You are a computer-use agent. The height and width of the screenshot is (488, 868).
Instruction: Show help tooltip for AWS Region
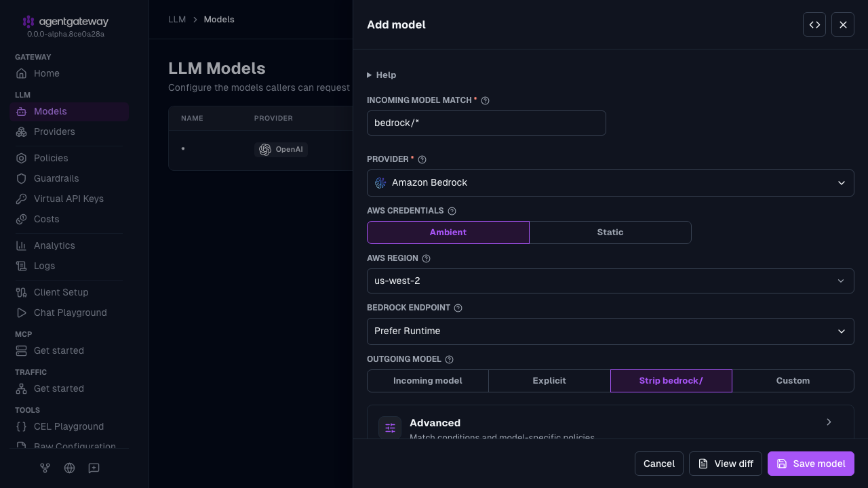pos(426,258)
